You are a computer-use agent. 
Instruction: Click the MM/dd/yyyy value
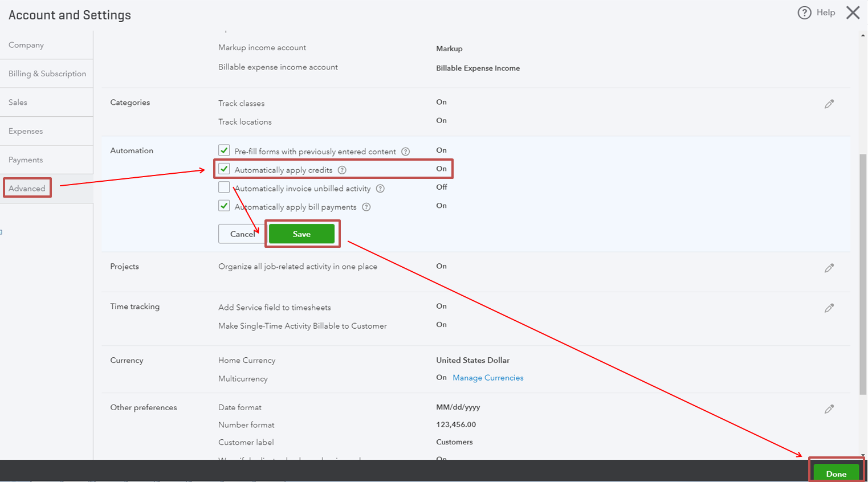coord(458,407)
